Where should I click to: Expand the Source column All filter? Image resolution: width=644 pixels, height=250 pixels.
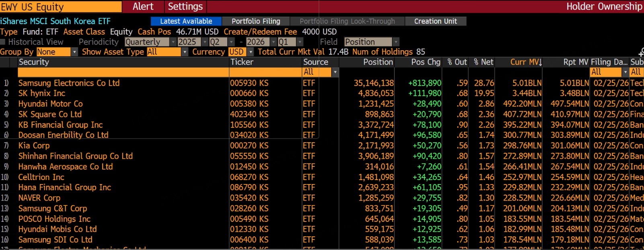point(335,72)
